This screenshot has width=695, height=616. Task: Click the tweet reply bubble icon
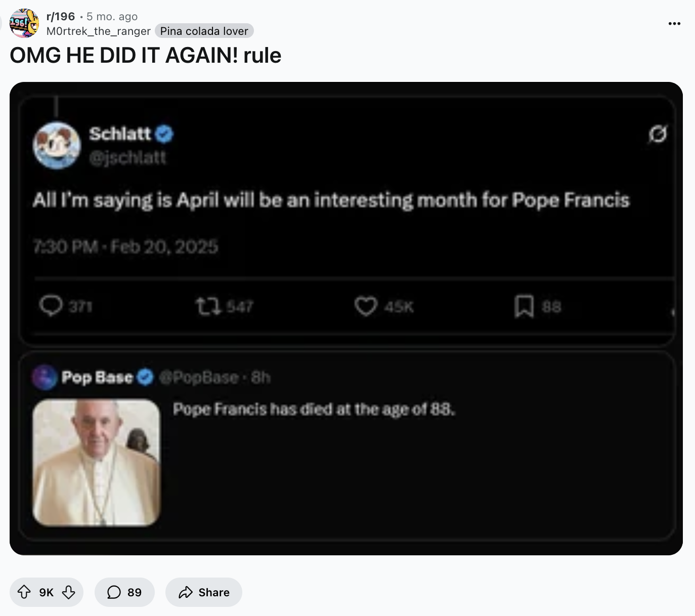point(51,306)
